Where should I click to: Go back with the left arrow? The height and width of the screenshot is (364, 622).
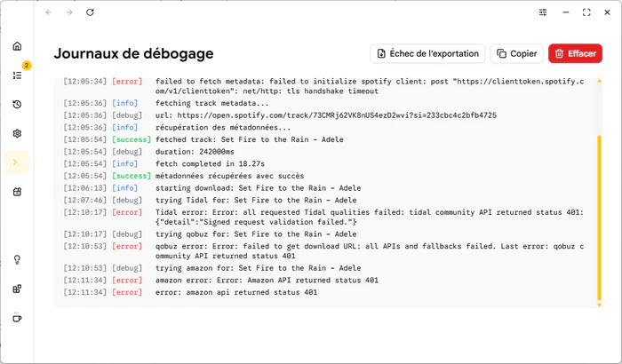[49, 12]
